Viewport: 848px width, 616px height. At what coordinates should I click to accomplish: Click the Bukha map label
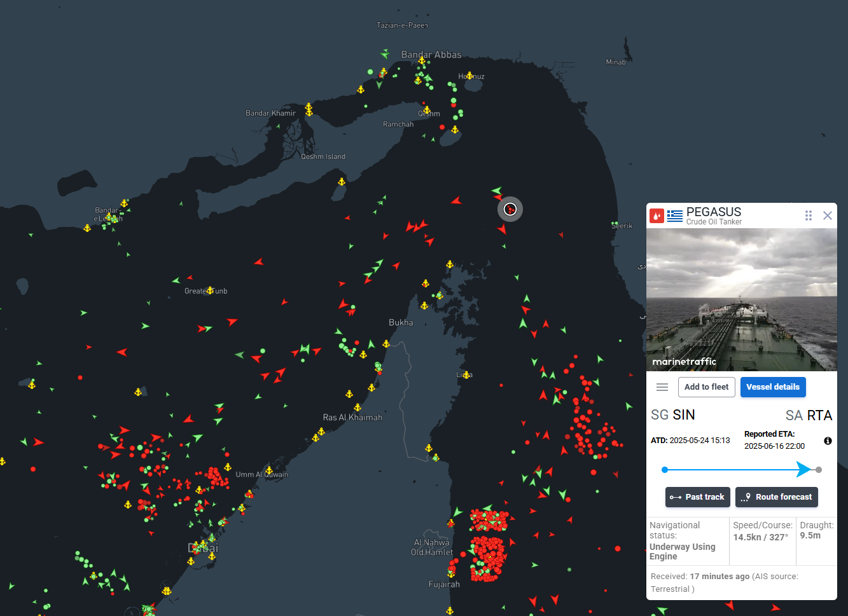click(401, 322)
